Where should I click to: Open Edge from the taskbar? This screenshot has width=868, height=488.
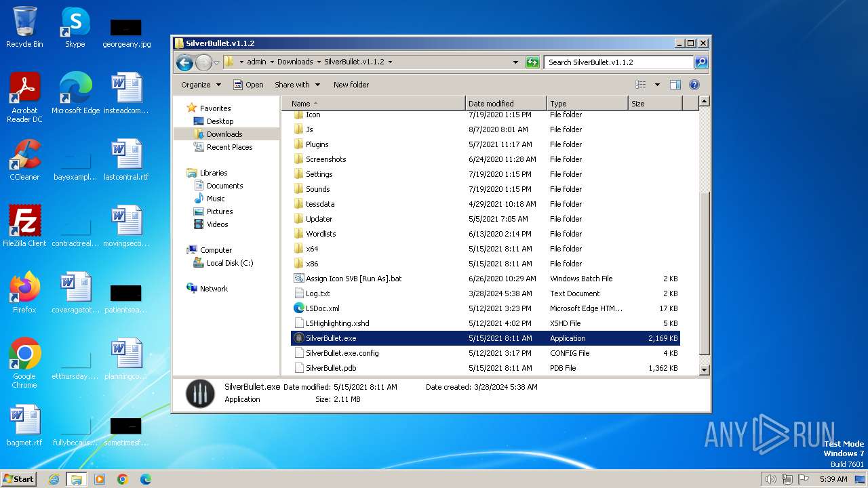point(146,479)
